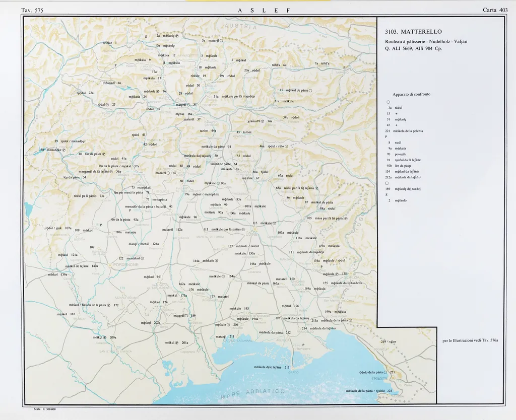
Task: Click the circled P at point 115
Action: [275, 223]
